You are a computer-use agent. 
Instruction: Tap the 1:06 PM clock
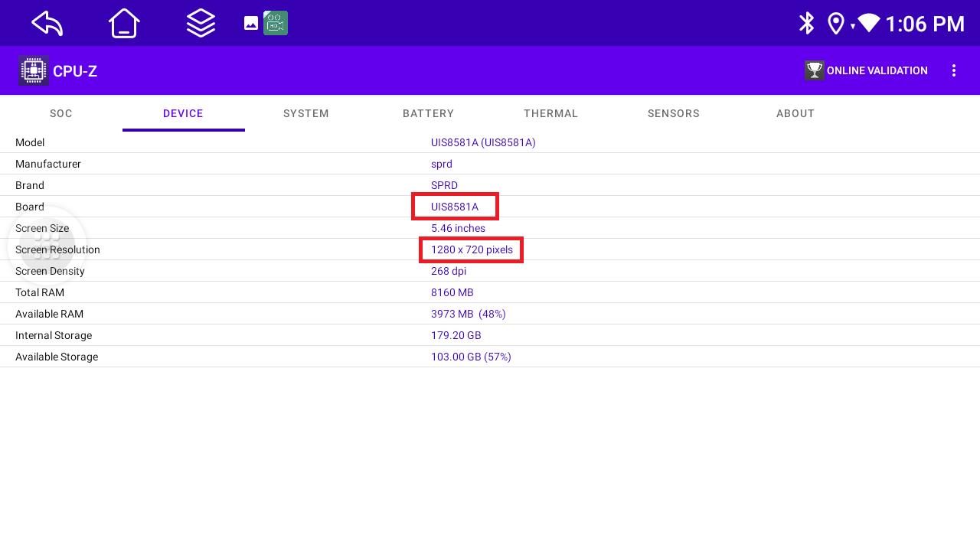(925, 24)
